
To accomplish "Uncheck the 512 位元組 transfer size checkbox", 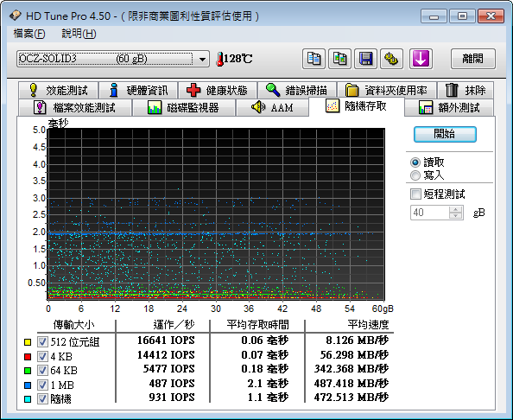I will (42, 342).
